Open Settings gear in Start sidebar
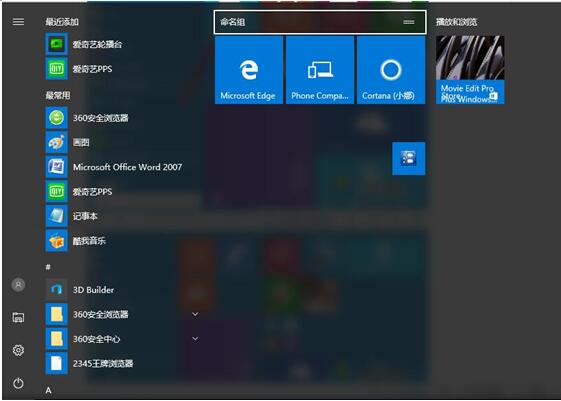This screenshot has height=401, width=561. click(x=18, y=350)
